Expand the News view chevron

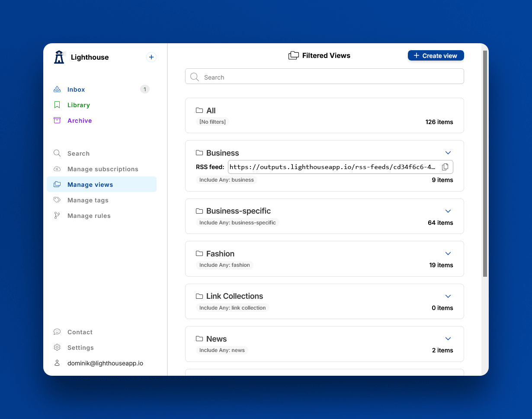448,339
